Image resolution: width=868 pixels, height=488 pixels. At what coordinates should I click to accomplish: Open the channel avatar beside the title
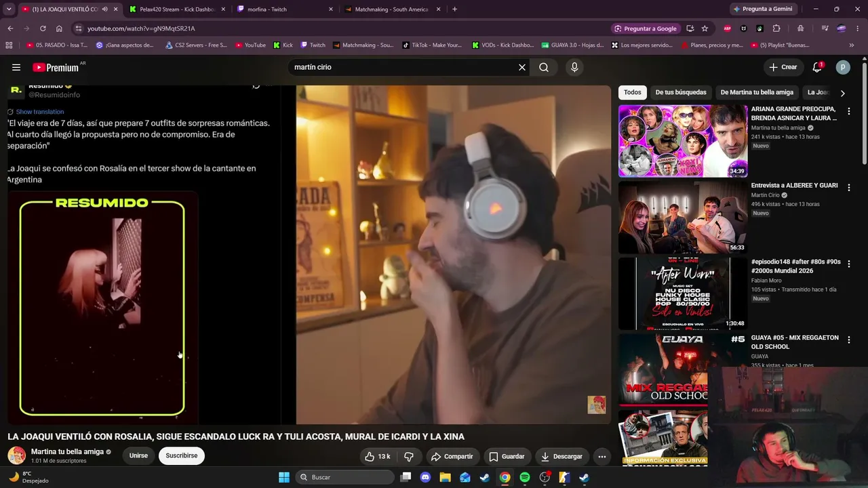click(17, 455)
